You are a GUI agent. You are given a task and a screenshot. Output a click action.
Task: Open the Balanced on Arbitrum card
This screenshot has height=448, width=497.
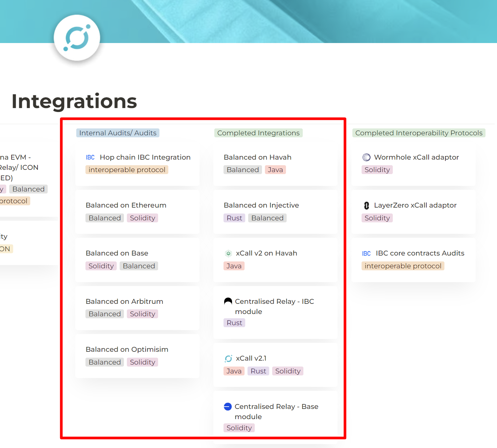pyautogui.click(x=137, y=308)
